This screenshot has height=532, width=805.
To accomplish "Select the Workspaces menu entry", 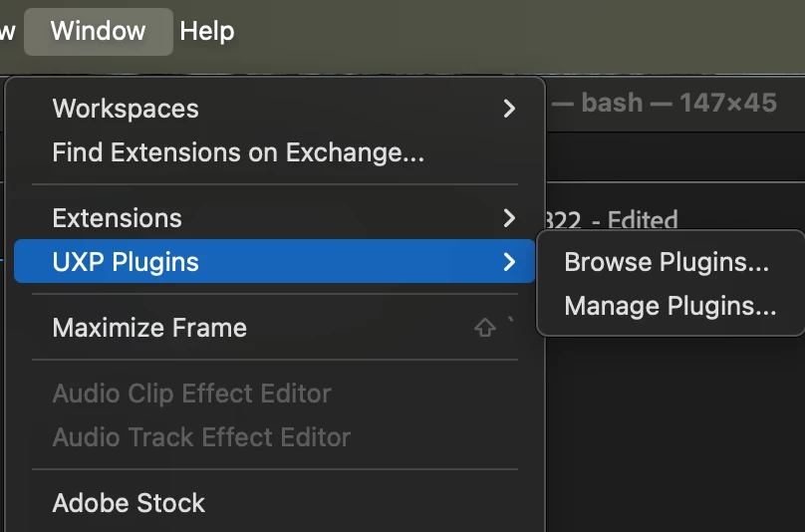I will 126,109.
